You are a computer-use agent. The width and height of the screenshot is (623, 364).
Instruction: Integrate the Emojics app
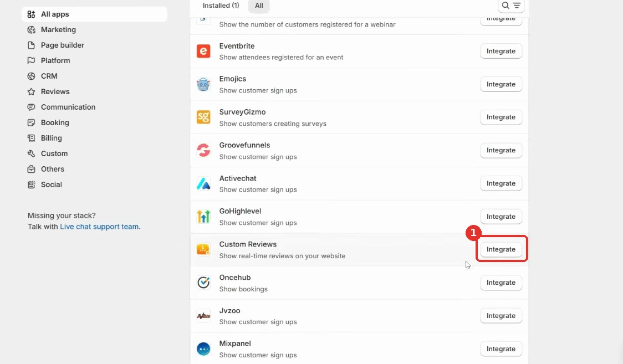(x=501, y=84)
